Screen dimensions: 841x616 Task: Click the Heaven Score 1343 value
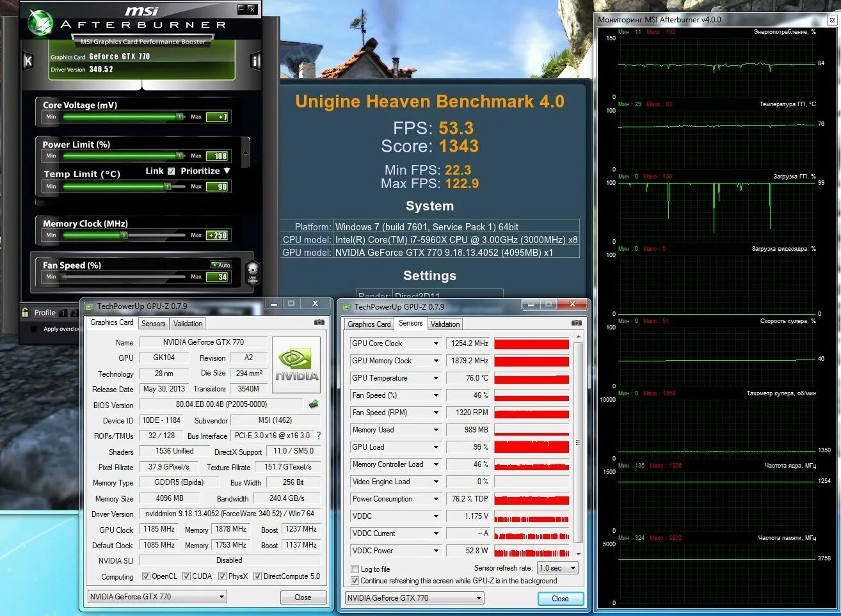(458, 146)
